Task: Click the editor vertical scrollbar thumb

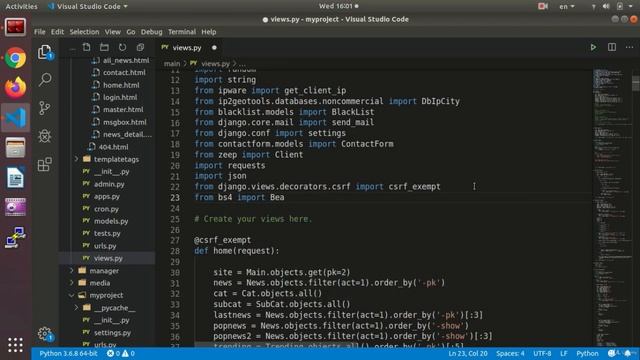Action: tap(636, 83)
